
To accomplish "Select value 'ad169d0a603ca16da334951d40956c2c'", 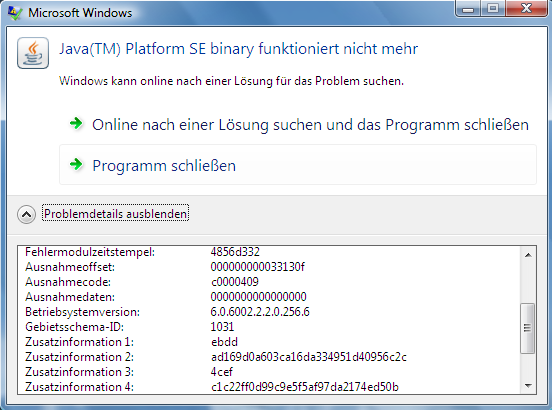I will point(309,357).
